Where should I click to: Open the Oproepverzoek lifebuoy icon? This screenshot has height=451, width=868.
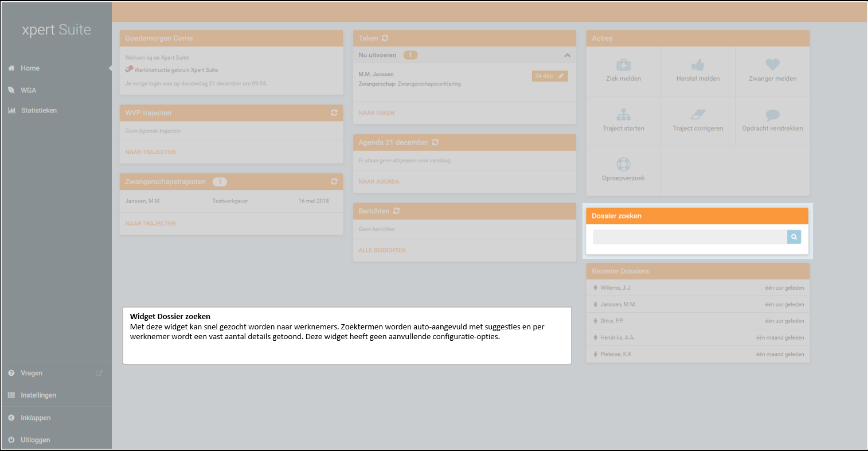[623, 165]
